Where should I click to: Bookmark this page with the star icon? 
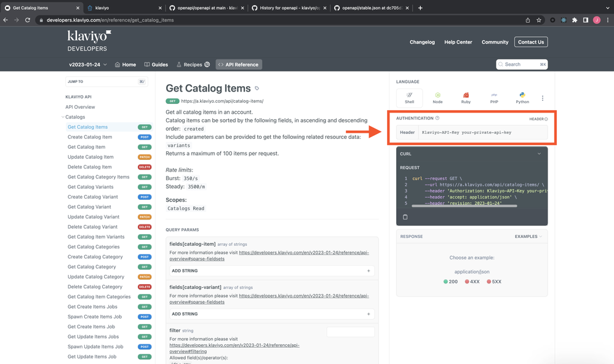539,20
